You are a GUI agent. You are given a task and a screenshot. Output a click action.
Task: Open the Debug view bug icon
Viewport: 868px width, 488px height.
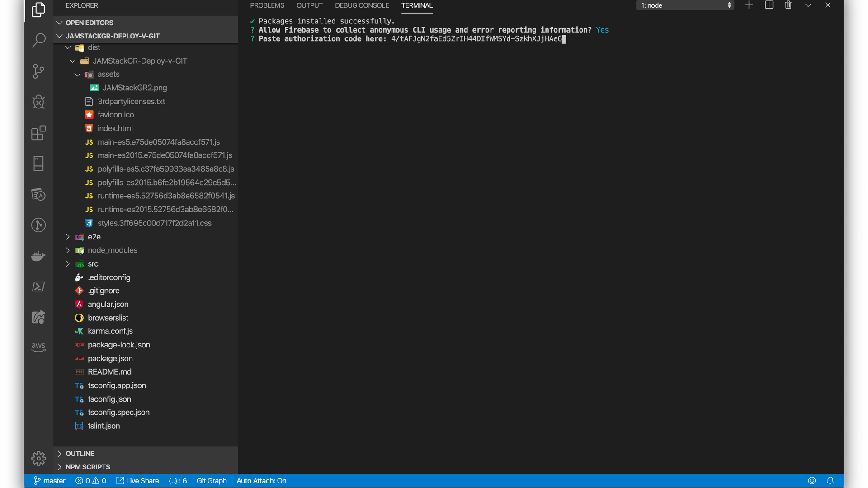[38, 102]
